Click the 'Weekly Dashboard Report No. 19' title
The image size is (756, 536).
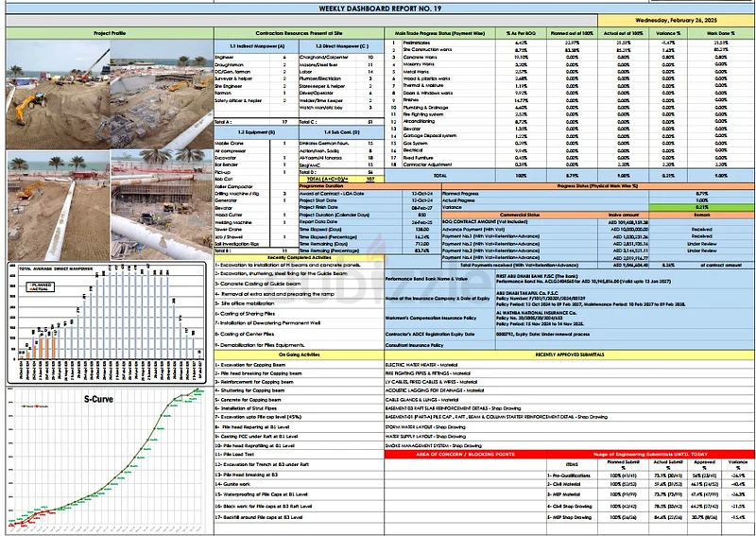[x=380, y=9]
